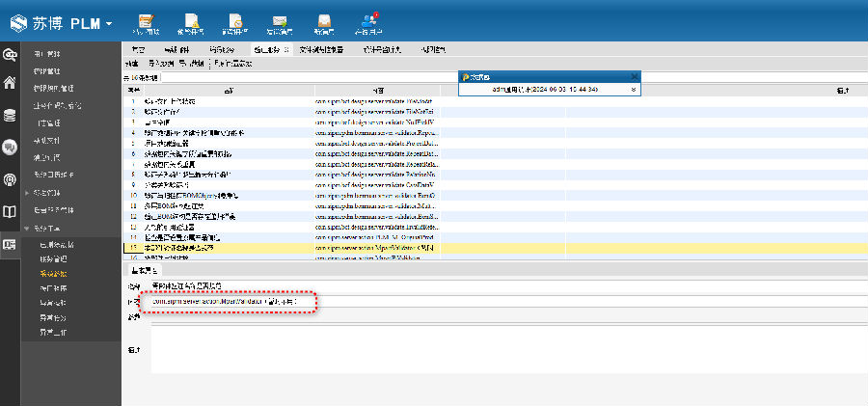
Task: Open the chat bubble icon in left sidebar
Action: click(x=10, y=147)
